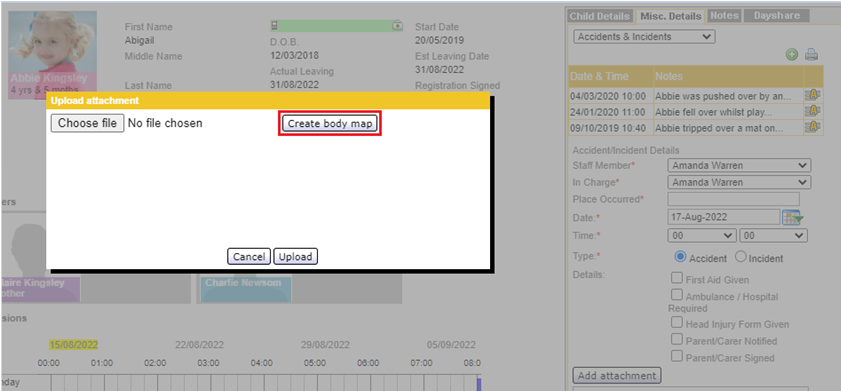
Task: Click the icon at right end of green bar
Action: point(397,26)
